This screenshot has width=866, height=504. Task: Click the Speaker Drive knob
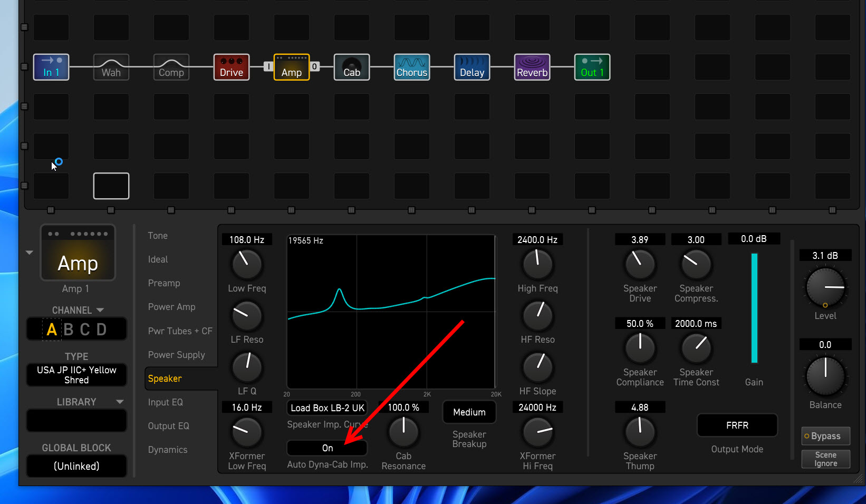pyautogui.click(x=640, y=265)
